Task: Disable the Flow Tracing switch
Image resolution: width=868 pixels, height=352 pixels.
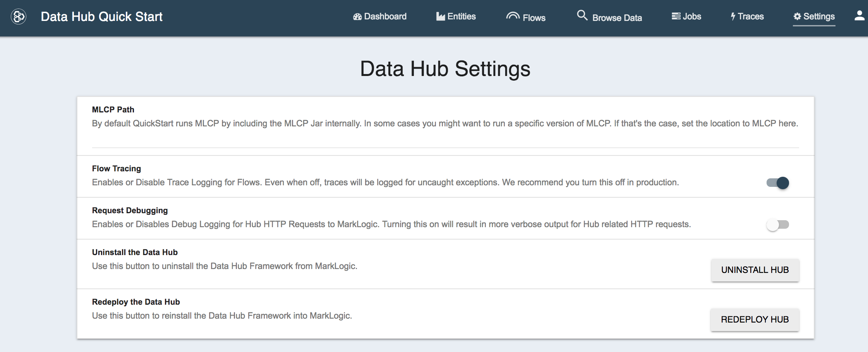Action: (x=778, y=183)
